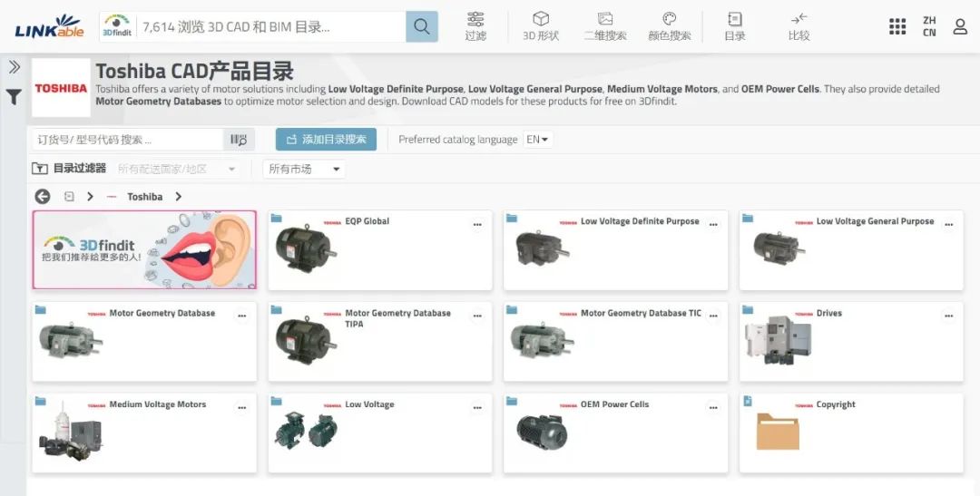This screenshot has width=980, height=496.
Task: Focus the 浏览 3D CAD 和 BIM 目录 search field
Action: tap(270, 27)
